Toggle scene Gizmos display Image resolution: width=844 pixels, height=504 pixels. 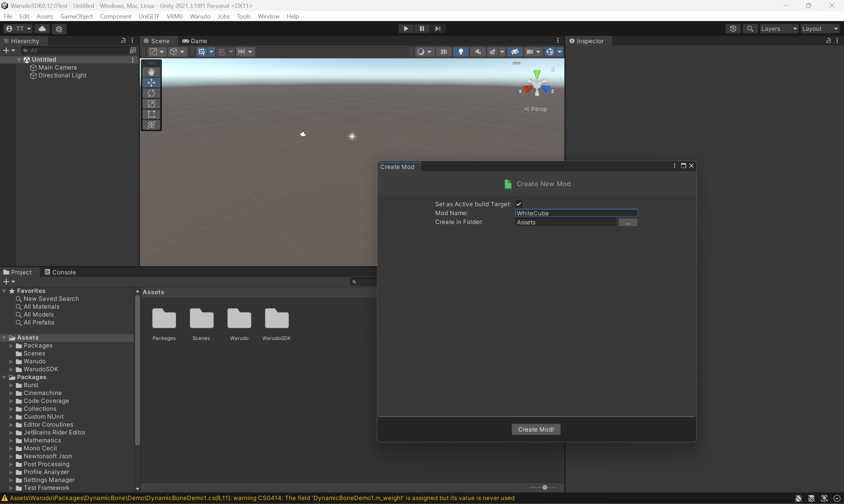coord(550,52)
